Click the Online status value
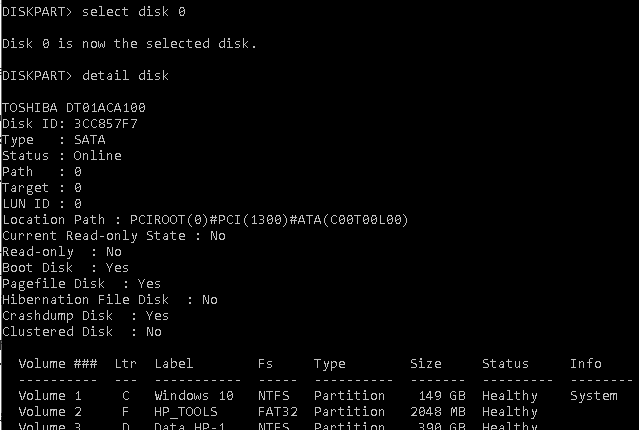This screenshot has height=430, width=639. tap(97, 155)
